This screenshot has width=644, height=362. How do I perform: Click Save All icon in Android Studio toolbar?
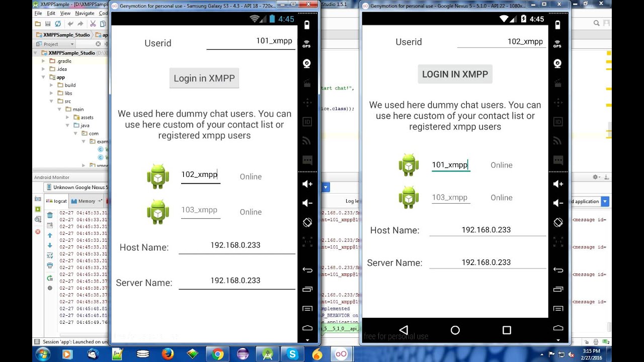48,24
